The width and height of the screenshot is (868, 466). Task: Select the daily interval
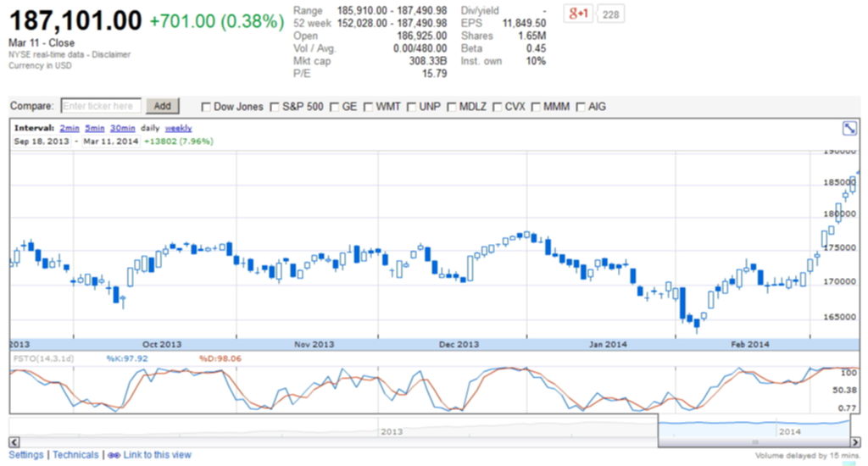coord(150,128)
